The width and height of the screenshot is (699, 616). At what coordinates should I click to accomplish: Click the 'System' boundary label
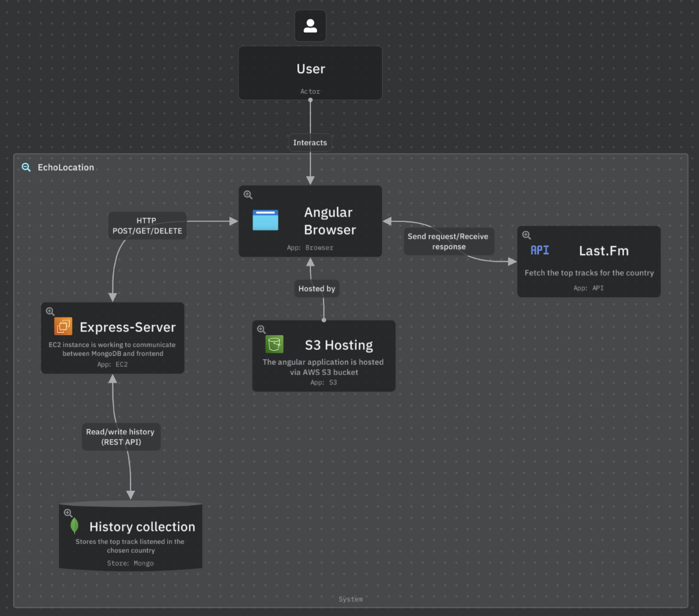[350, 600]
